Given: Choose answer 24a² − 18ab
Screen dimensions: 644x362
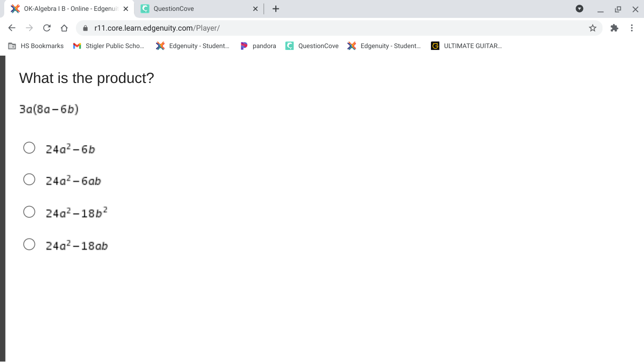Looking at the screenshot, I should [29, 244].
